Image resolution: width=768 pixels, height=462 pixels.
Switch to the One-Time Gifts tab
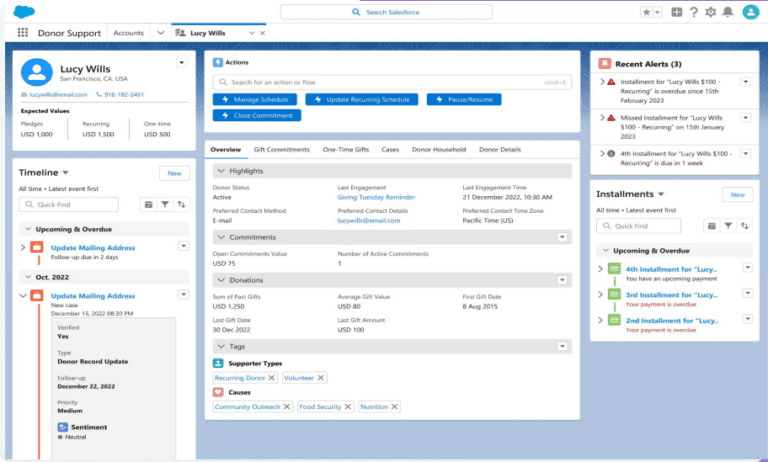(x=346, y=149)
